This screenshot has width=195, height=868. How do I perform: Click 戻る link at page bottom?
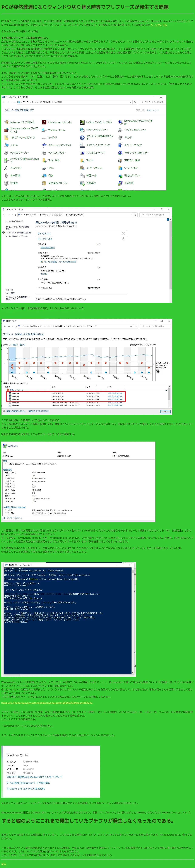coord(3,864)
